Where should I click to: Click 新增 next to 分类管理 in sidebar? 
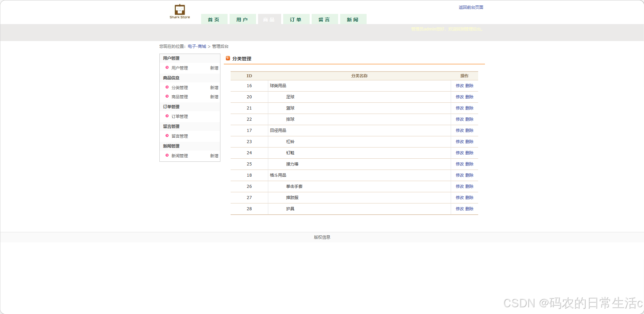pos(214,87)
